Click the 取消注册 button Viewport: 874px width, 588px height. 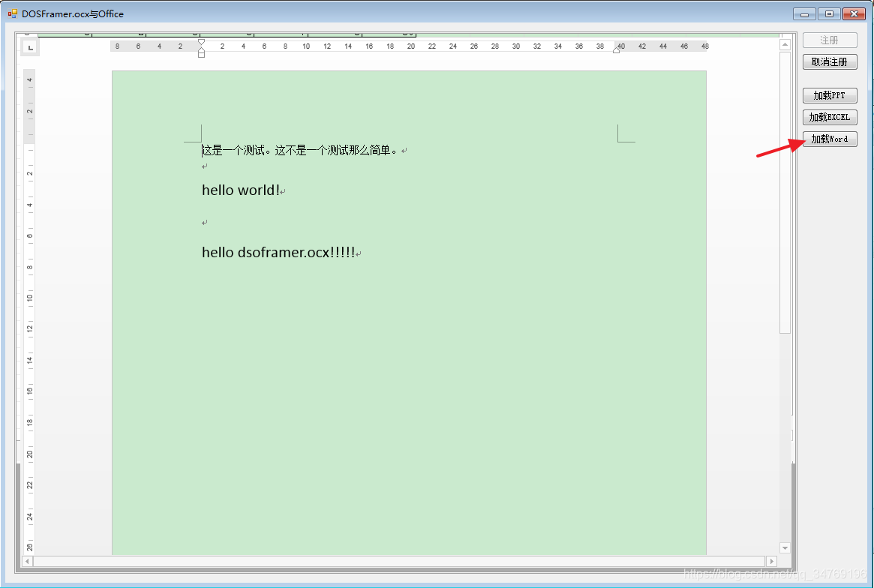[830, 61]
